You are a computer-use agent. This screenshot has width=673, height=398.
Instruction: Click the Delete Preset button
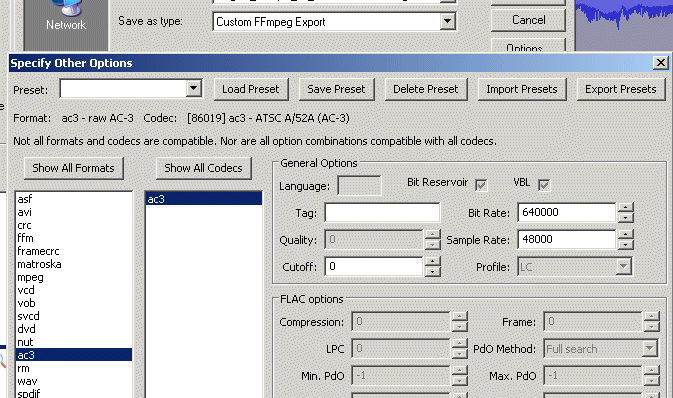(x=426, y=89)
